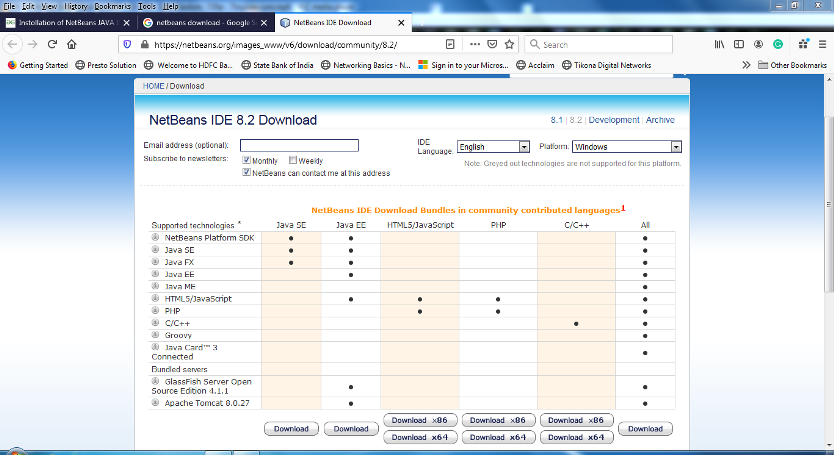Open the Archive link

660,120
